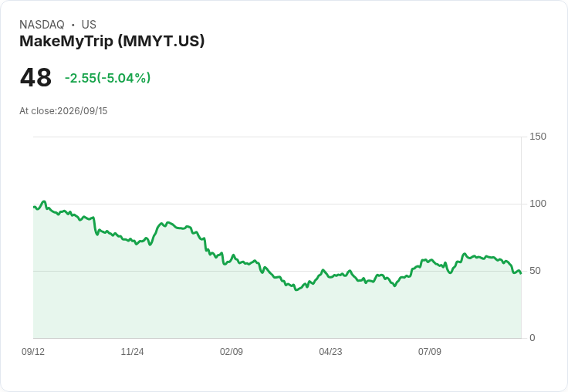
Task: Click the 09/12 x-axis date label
Action: [x=33, y=351]
